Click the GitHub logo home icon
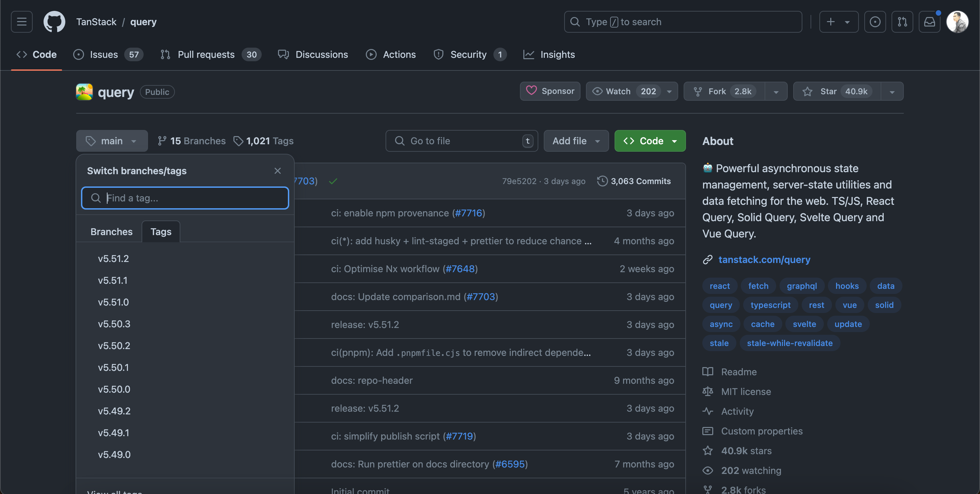 (x=54, y=22)
